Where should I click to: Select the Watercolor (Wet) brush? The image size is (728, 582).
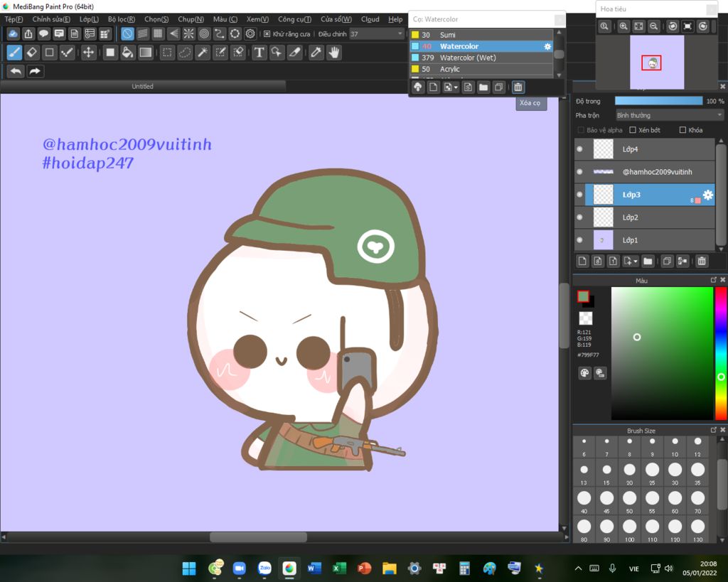coord(481,58)
